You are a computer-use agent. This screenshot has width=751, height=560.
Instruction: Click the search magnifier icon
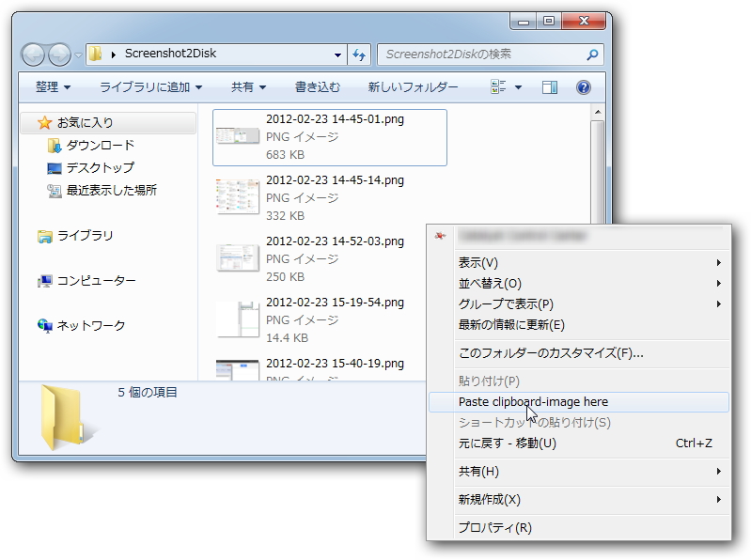(592, 54)
